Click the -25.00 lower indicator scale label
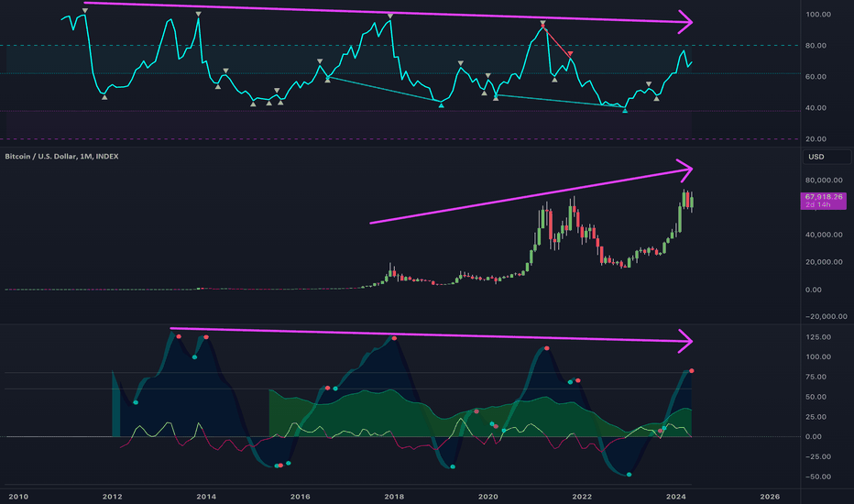The image size is (854, 504). (x=818, y=456)
